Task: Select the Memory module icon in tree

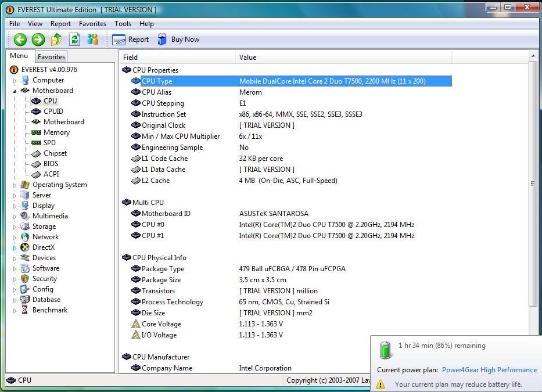Action: 36,132
